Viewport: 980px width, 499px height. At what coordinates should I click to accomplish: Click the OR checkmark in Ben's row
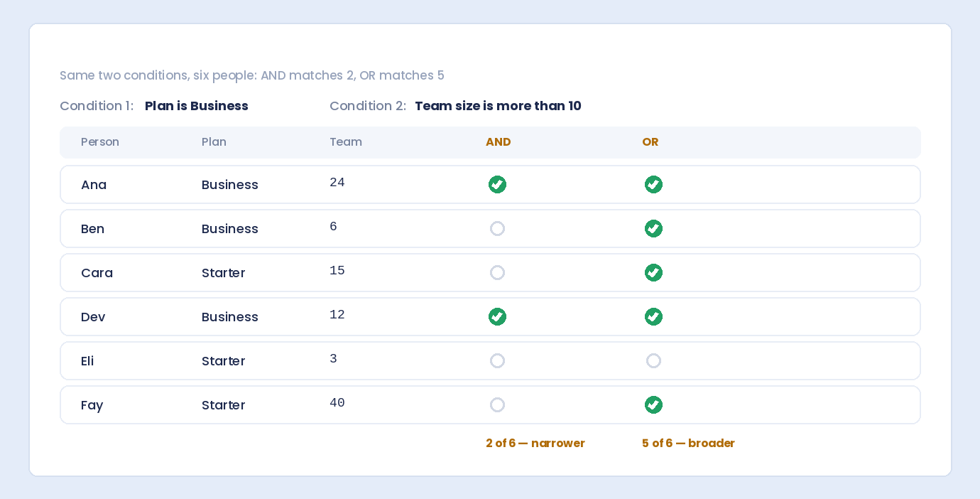[x=653, y=229]
